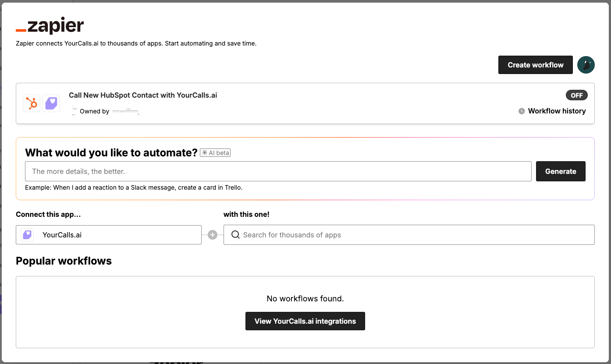Click the clock icon beside Workflow history
Image resolution: width=611 pixels, height=364 pixels.
point(522,111)
